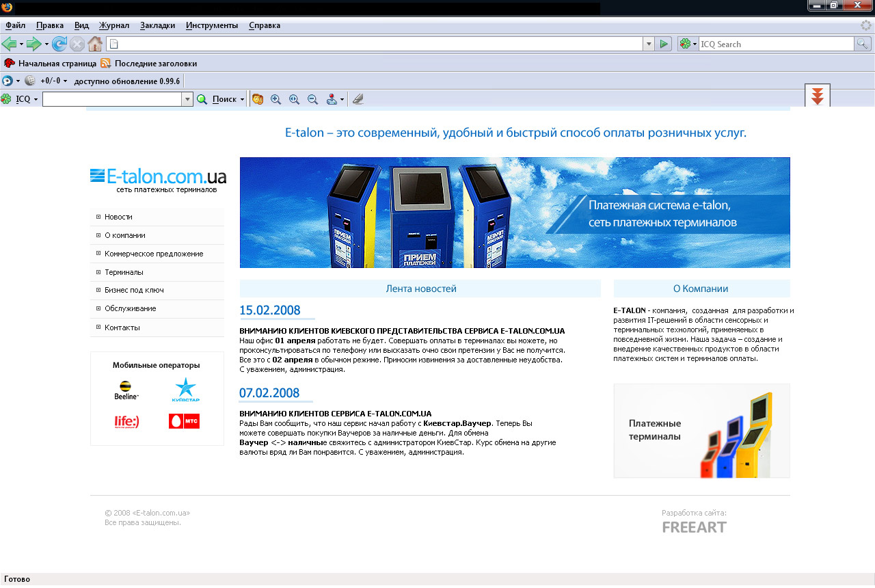
Task: Open the О компании sidebar link
Action: point(124,235)
